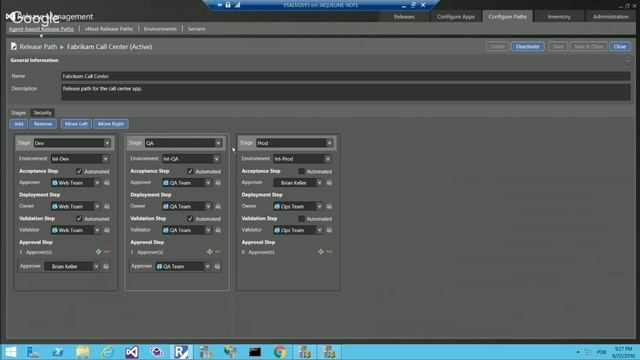Go to vNext Release Paths
This screenshot has width=640, height=360.
(109, 29)
